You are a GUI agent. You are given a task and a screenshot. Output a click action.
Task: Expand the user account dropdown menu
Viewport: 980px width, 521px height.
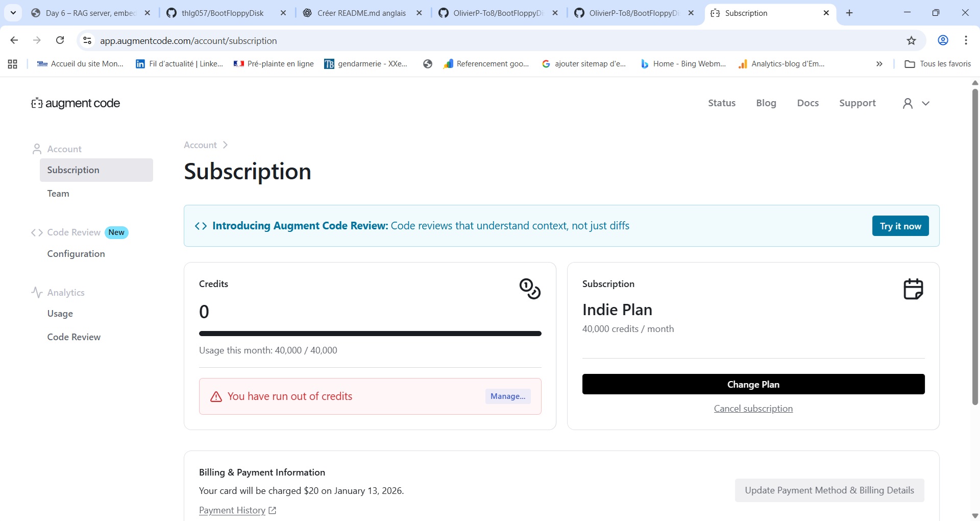point(916,103)
